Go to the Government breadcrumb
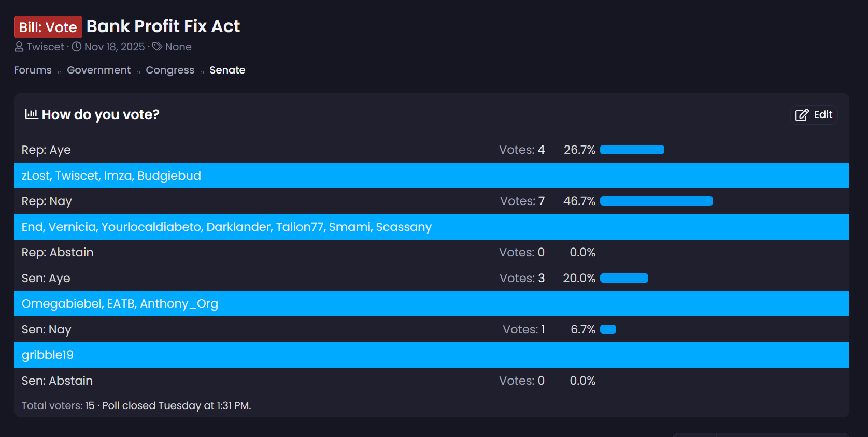 pyautogui.click(x=98, y=70)
